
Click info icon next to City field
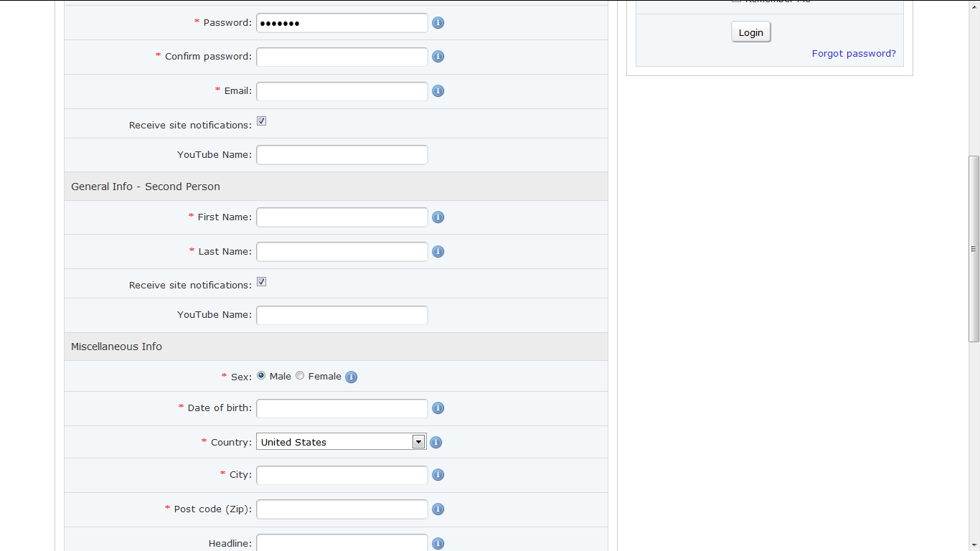tap(438, 475)
